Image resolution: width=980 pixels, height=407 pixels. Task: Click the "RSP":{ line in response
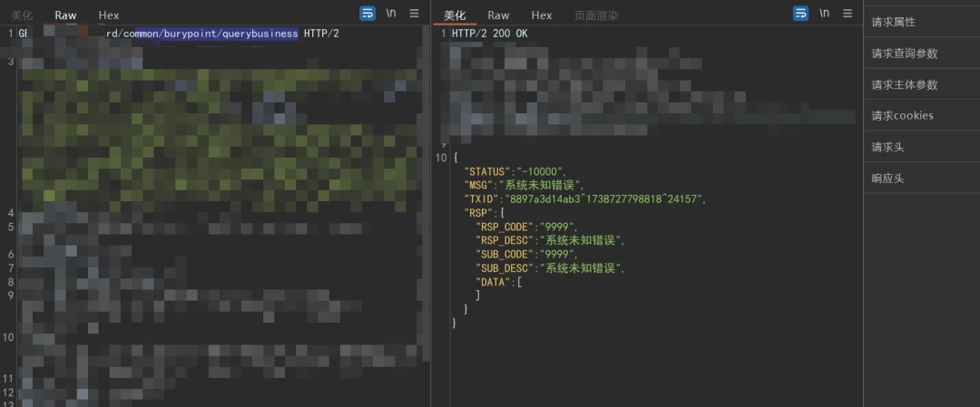pos(484,213)
